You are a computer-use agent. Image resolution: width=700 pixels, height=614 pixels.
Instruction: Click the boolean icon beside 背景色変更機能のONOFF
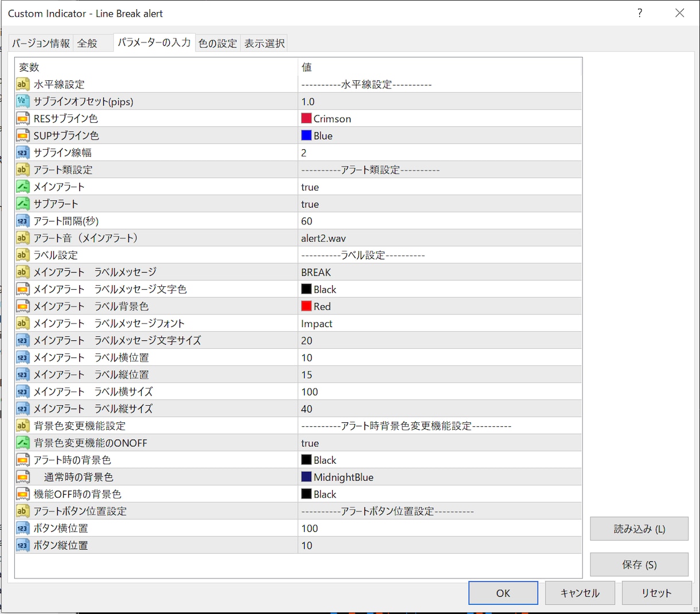22,443
